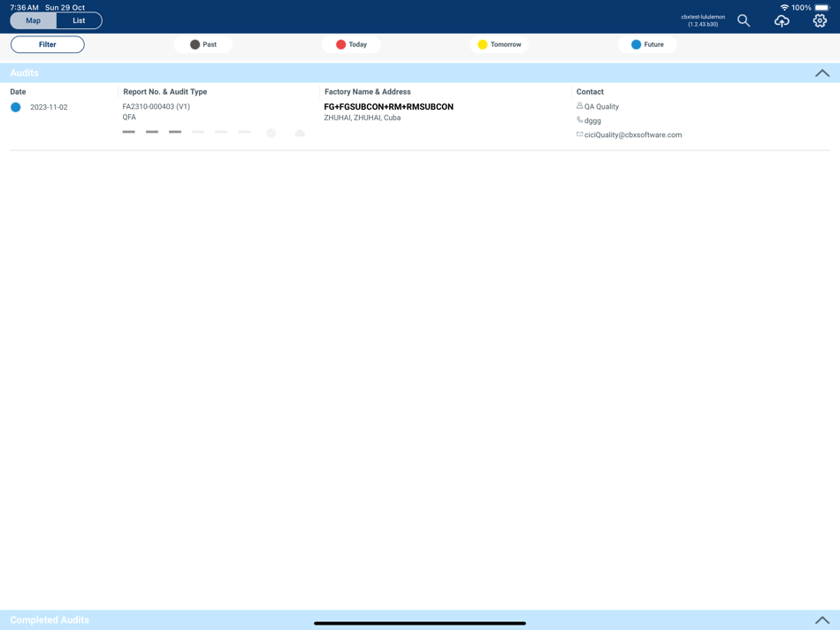Click the cloud icon in the audit row

pyautogui.click(x=300, y=132)
